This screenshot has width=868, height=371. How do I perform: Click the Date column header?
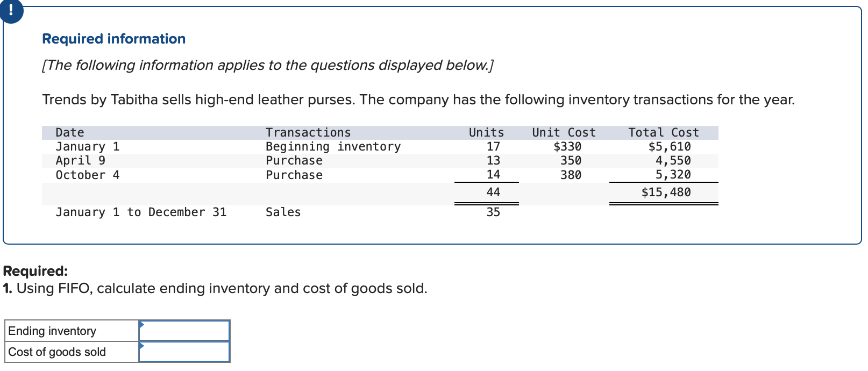click(x=69, y=132)
